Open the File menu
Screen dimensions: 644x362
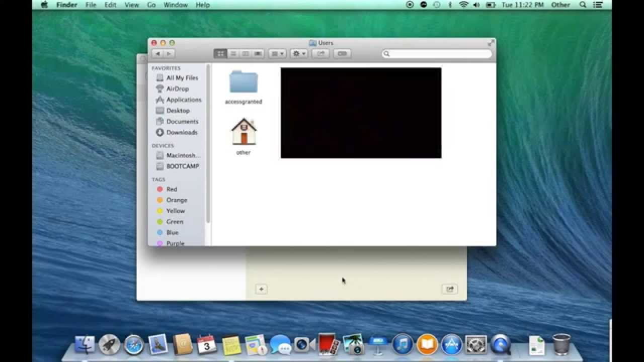91,5
